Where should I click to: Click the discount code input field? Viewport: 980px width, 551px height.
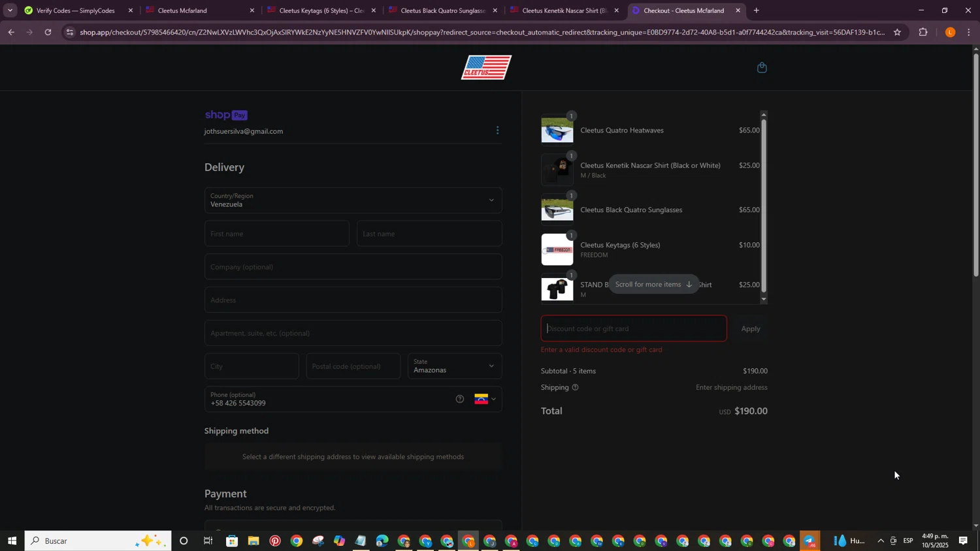click(x=634, y=328)
